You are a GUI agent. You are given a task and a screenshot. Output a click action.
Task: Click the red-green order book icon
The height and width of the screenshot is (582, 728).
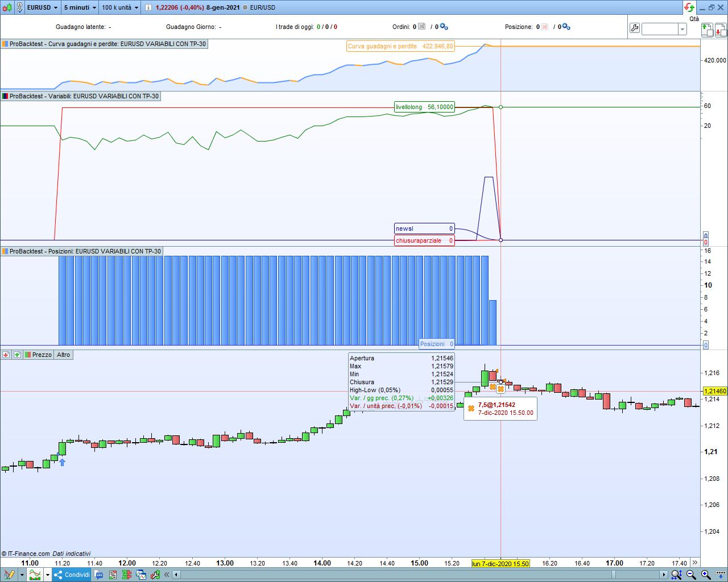tap(127, 575)
